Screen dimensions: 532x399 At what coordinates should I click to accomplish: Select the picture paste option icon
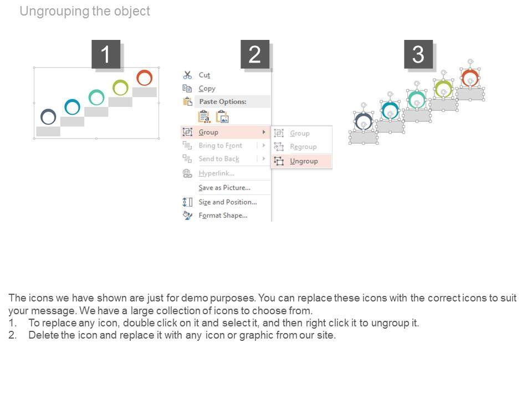click(x=222, y=116)
